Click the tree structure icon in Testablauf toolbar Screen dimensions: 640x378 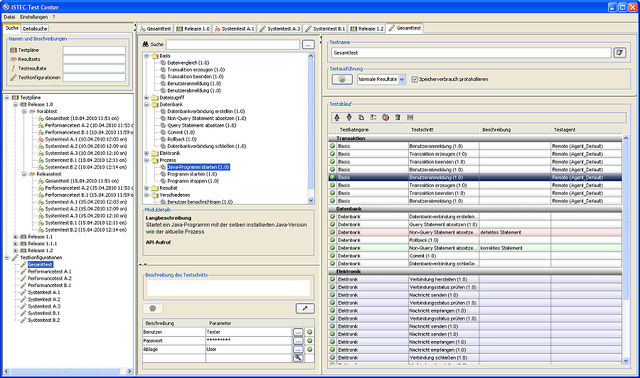coord(373,118)
